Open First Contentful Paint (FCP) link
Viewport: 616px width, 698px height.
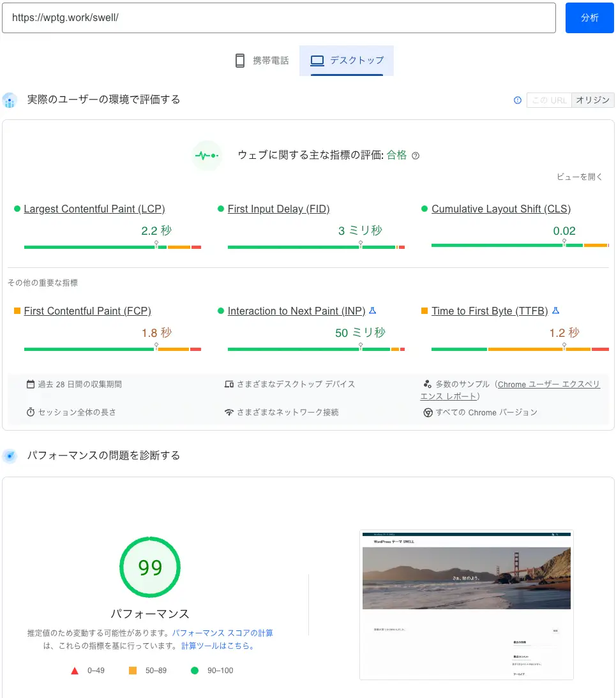(87, 311)
